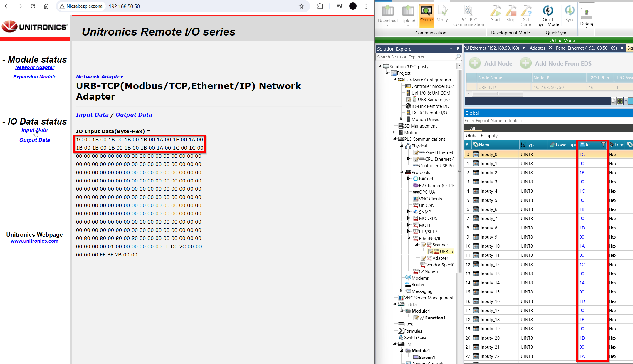633x364 pixels.
Task: Open Network Adapter link under Module status
Action: click(35, 67)
